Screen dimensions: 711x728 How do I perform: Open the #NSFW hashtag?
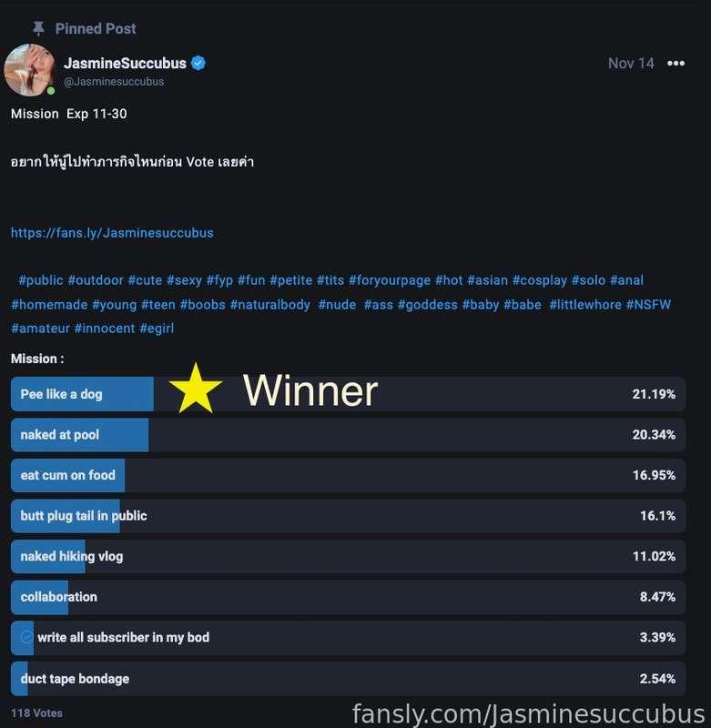click(648, 305)
